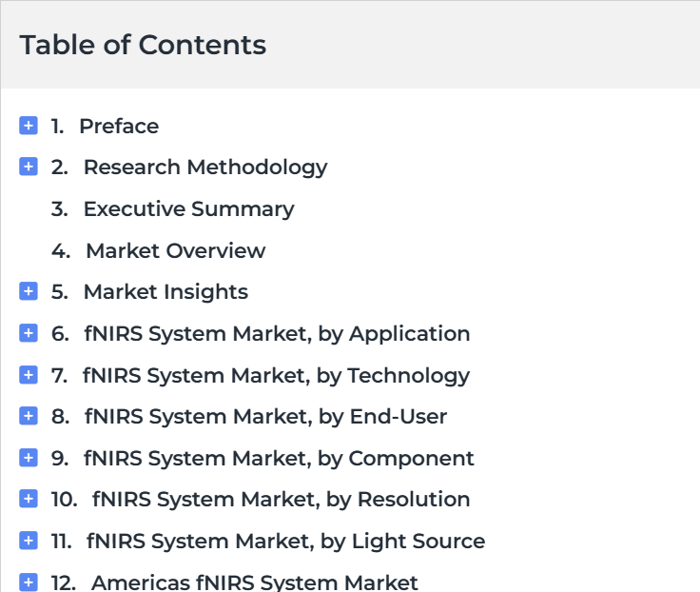Select Market Insights title text
700x592 pixels.
click(x=165, y=292)
